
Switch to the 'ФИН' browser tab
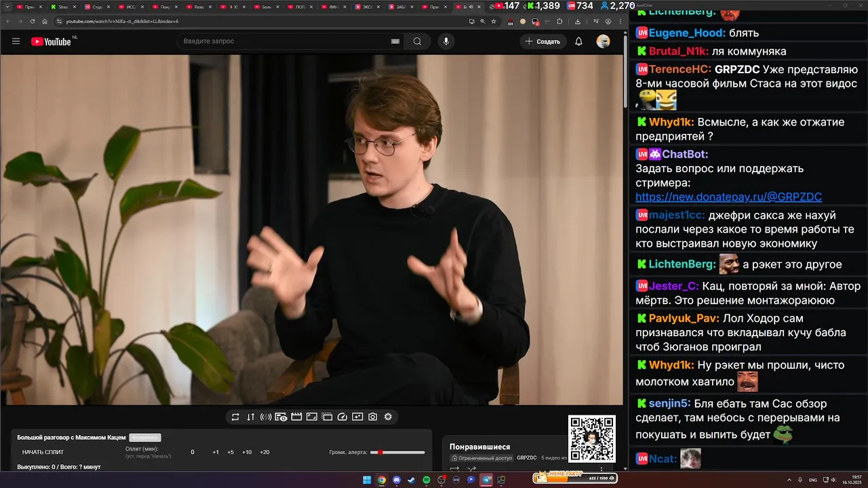point(333,7)
